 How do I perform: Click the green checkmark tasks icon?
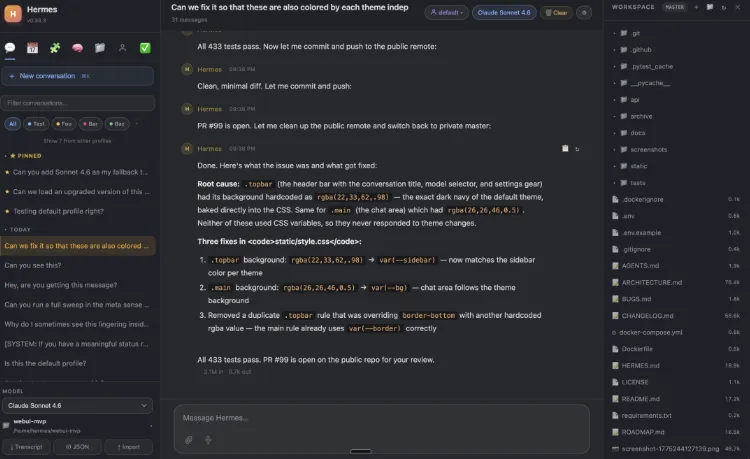pyautogui.click(x=145, y=47)
